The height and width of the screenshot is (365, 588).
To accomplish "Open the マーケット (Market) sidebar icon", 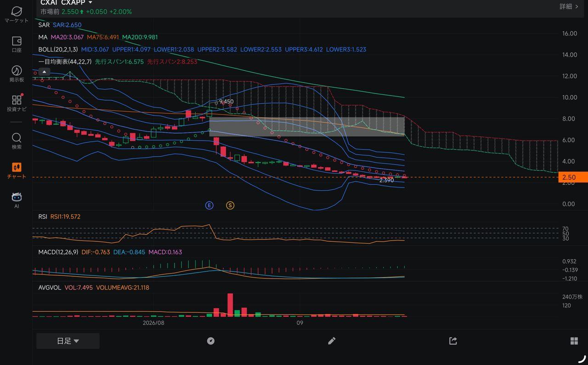I will [17, 14].
